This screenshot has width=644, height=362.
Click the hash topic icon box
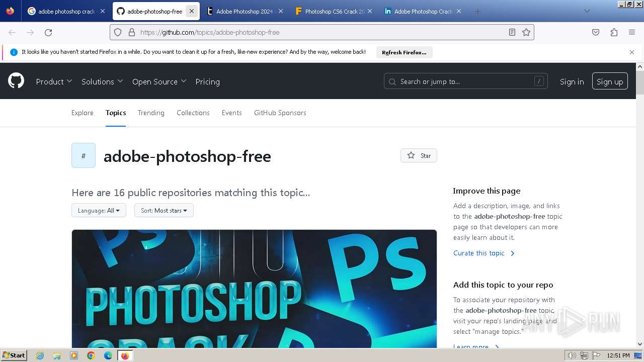(84, 155)
